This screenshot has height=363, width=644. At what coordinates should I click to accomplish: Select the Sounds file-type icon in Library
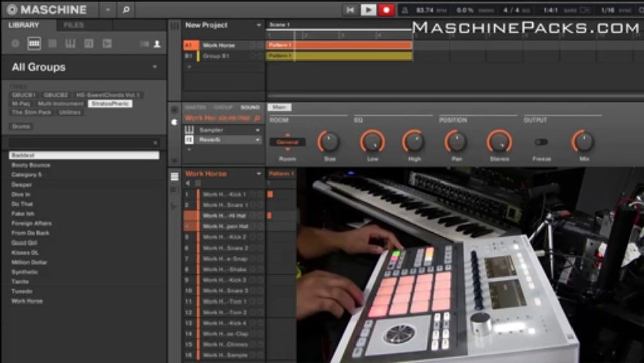(52, 44)
